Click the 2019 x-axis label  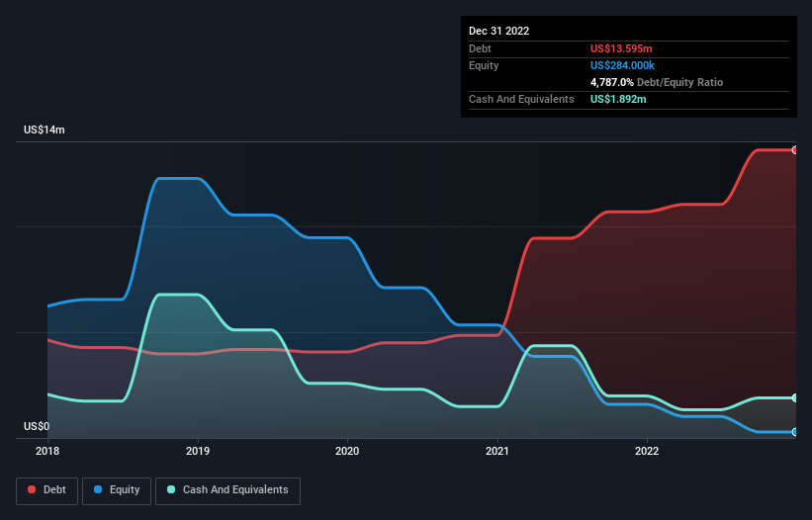click(x=198, y=451)
